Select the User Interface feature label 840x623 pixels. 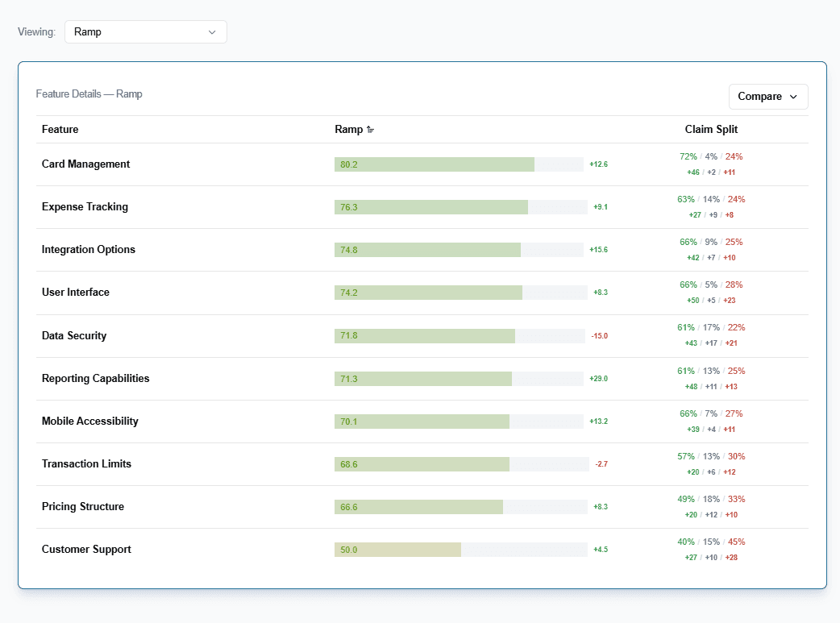pos(76,293)
